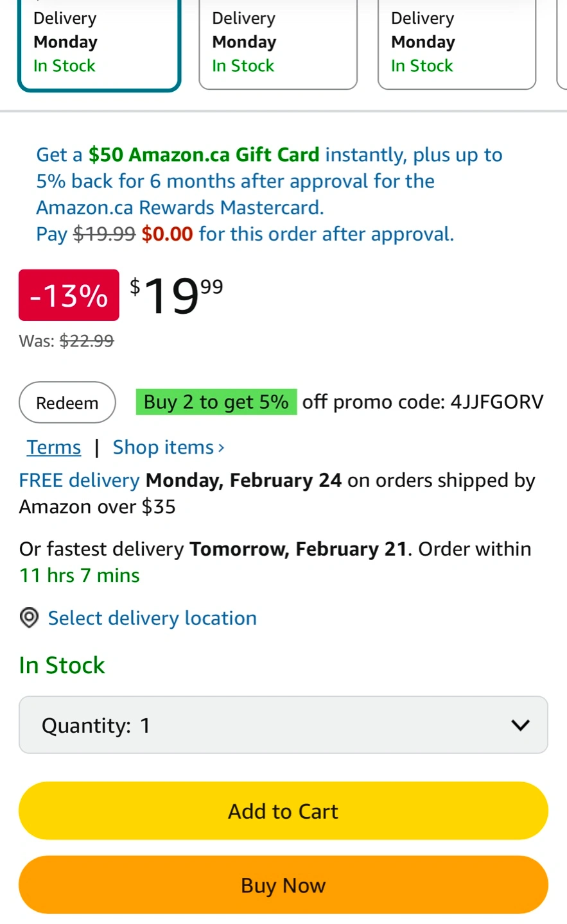Tap the struck-through $22.99 was price
The height and width of the screenshot is (924, 567).
tap(87, 341)
